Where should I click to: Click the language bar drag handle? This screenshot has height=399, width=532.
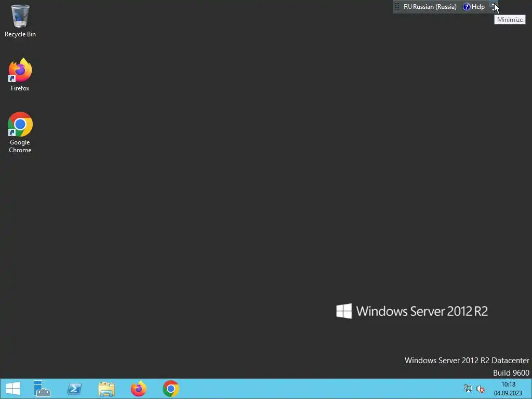click(397, 7)
